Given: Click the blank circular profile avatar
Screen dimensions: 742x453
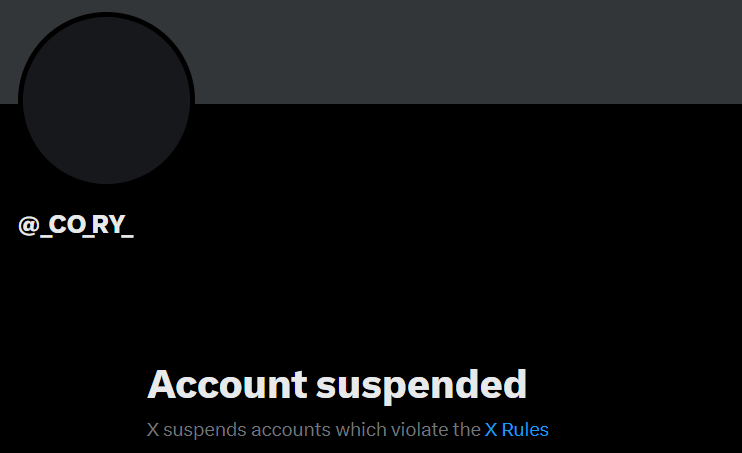Looking at the screenshot, I should coord(106,100).
